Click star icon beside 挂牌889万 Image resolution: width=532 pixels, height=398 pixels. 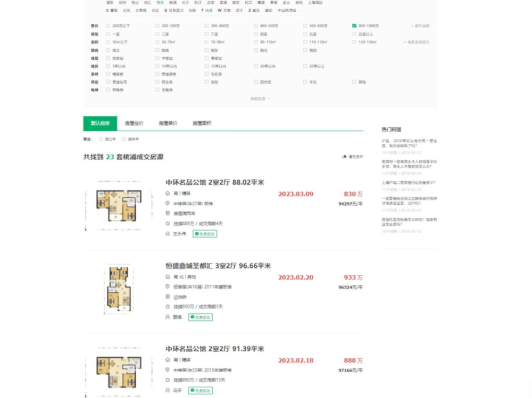[x=168, y=223]
